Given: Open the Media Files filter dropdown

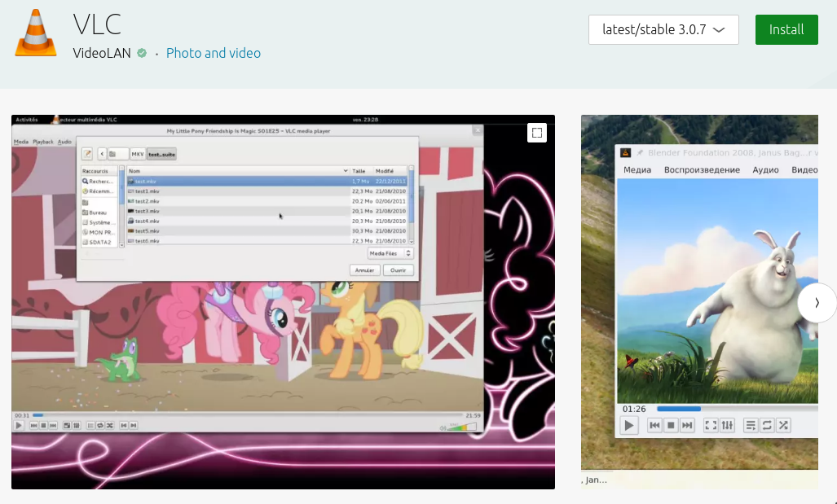Looking at the screenshot, I should click(x=390, y=253).
